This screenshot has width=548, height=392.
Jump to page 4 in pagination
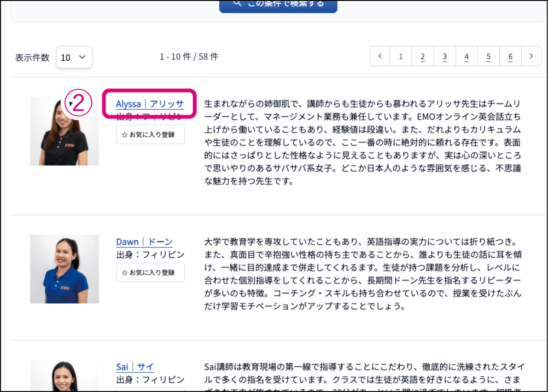point(466,56)
